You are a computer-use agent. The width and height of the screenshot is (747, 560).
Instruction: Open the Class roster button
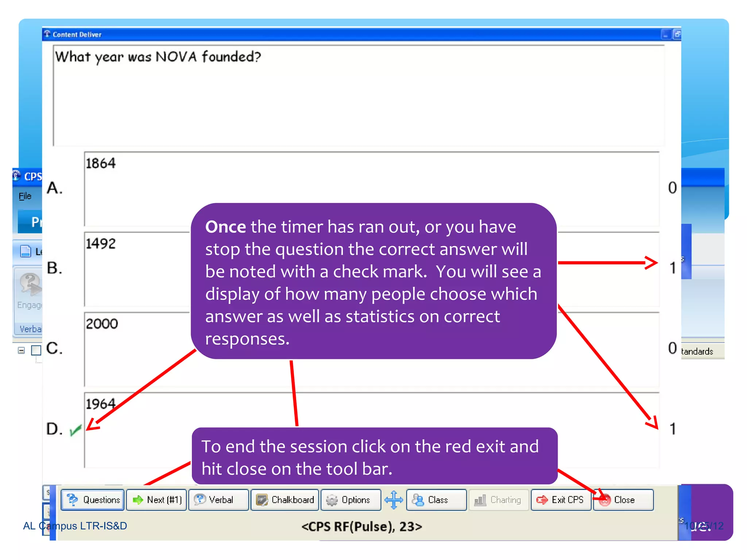coord(436,499)
